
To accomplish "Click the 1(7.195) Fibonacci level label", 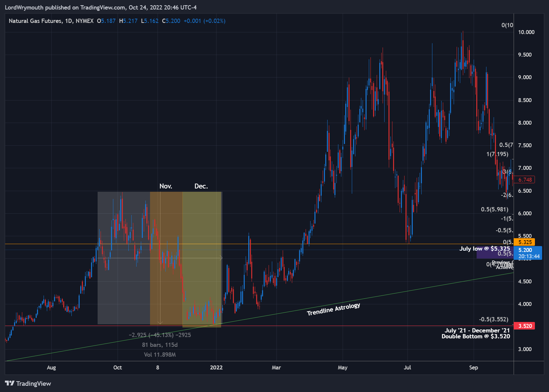I will pos(497,154).
